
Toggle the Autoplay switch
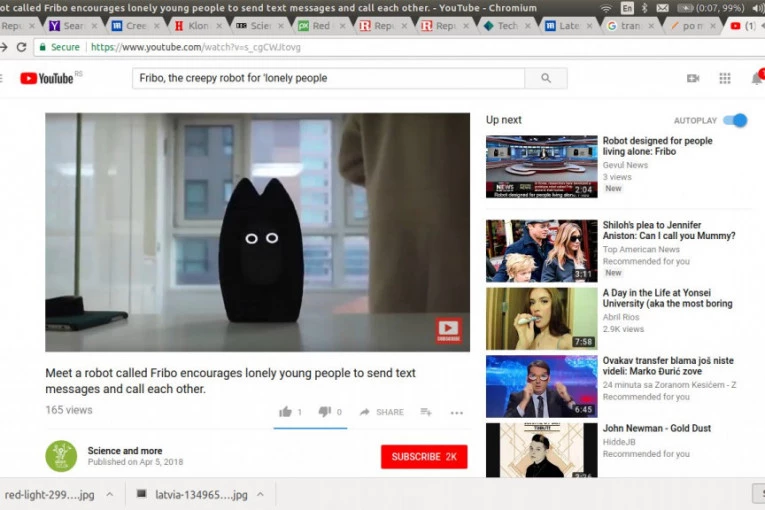(736, 120)
